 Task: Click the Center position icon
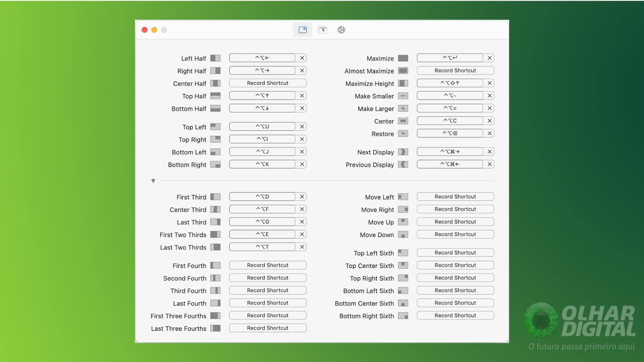(403, 121)
